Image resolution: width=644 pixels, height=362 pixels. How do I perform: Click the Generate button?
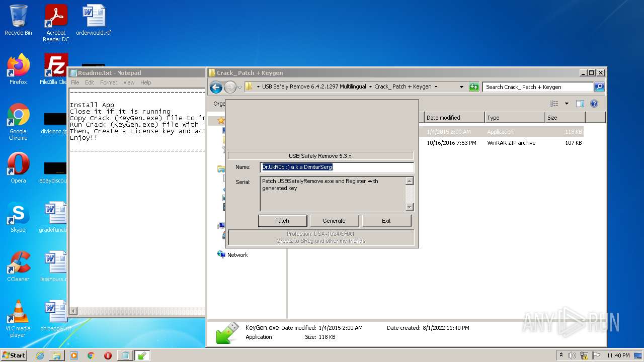click(334, 221)
